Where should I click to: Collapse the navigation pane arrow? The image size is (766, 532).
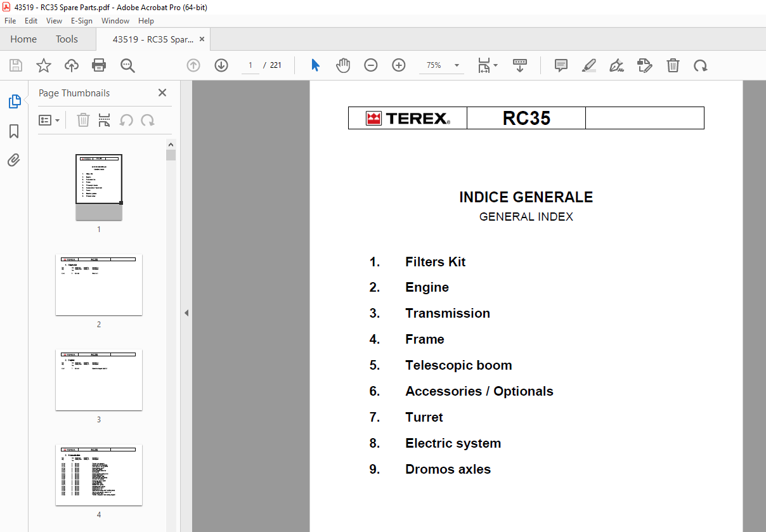tap(186, 313)
